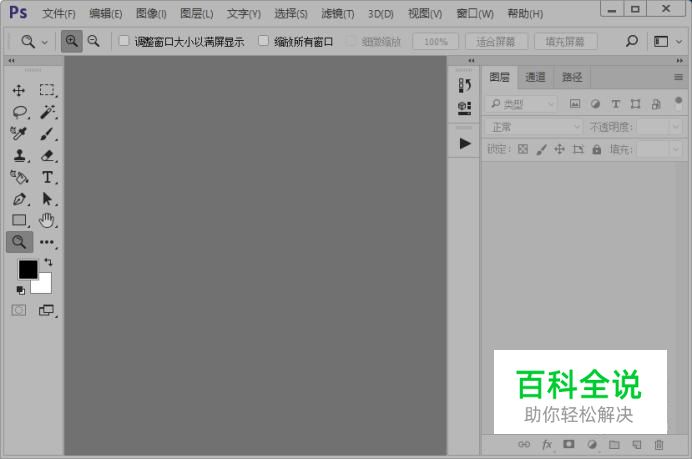
Task: Select the Rectangular Marquee tool
Action: click(x=47, y=90)
